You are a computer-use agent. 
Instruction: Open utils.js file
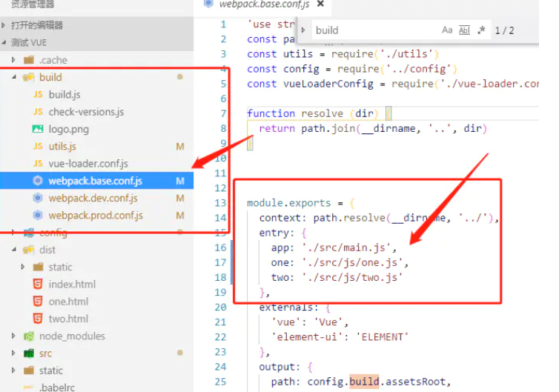(62, 146)
